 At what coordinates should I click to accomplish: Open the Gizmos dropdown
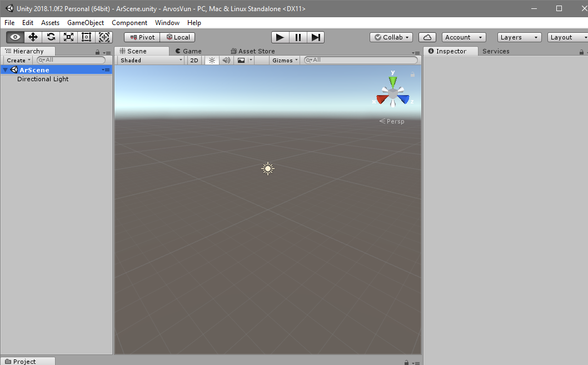click(x=284, y=60)
